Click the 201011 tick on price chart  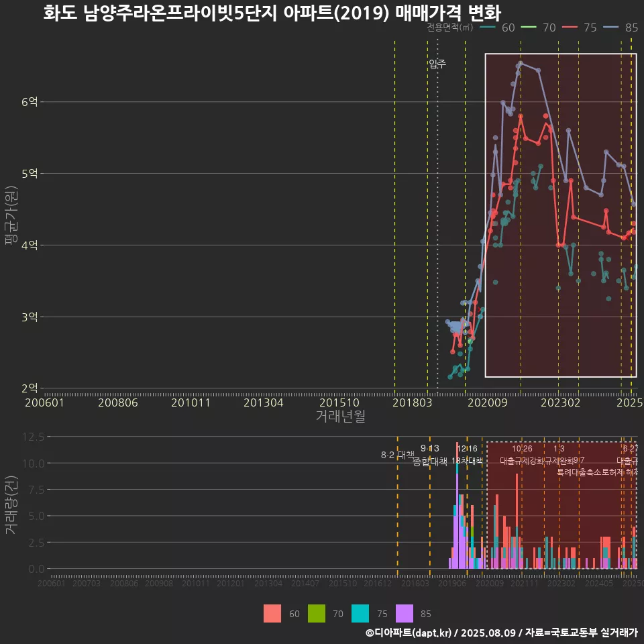[191, 402]
